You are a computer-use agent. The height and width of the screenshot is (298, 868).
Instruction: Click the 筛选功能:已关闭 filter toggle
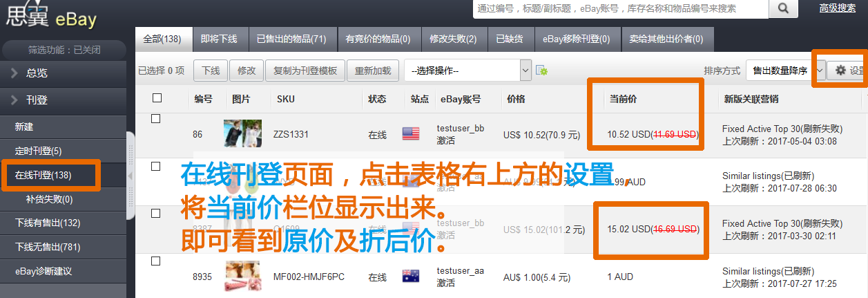(64, 50)
